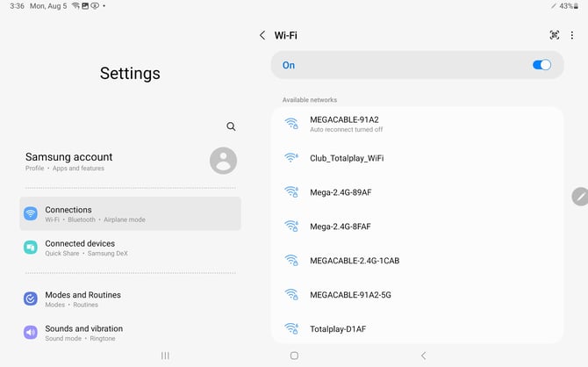Tap the back navigation bar button
588x367 pixels.
click(x=423, y=356)
